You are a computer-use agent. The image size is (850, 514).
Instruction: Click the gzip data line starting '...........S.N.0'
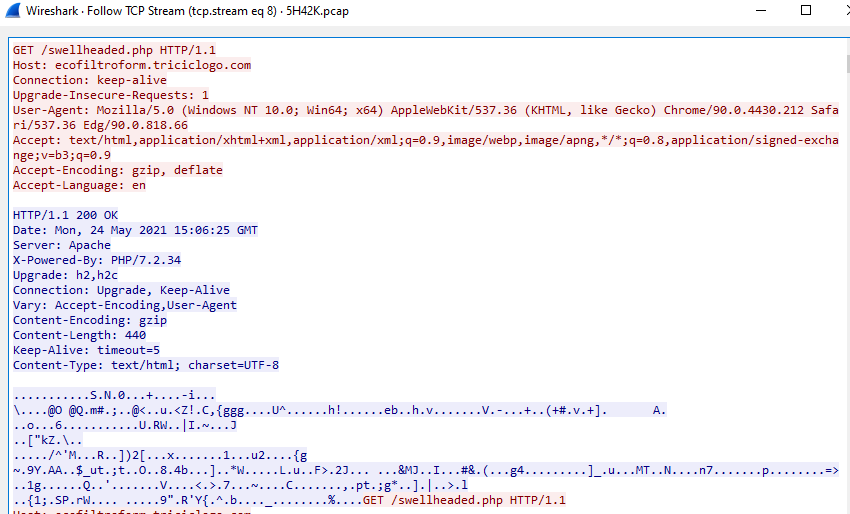click(114, 395)
